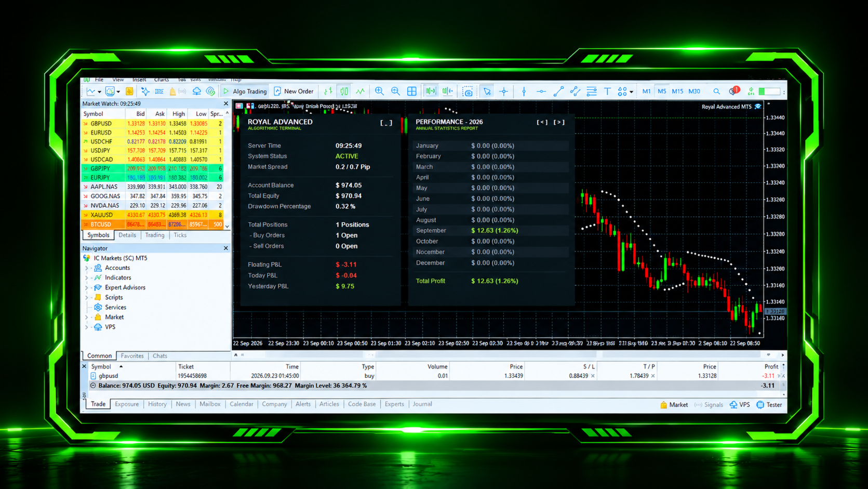
Task: Select the crosshair tool
Action: [x=504, y=91]
